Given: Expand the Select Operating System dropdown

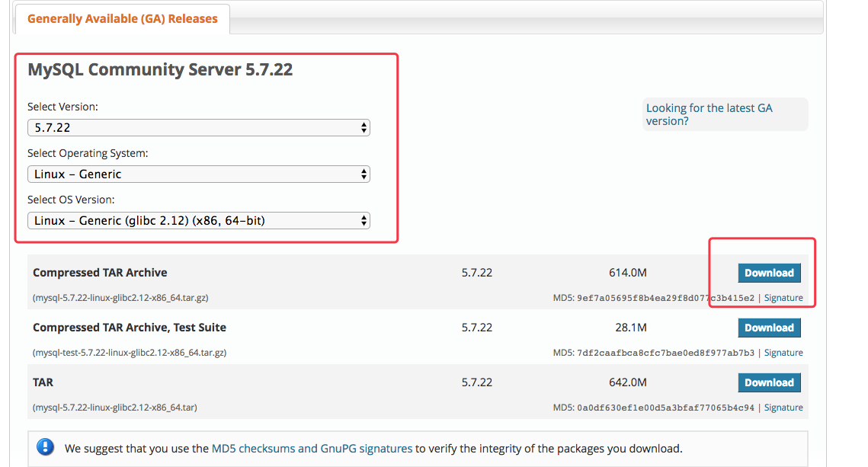Looking at the screenshot, I should [198, 174].
